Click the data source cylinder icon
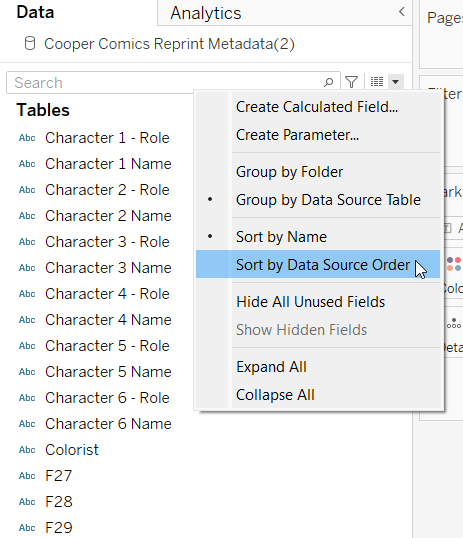 pyautogui.click(x=30, y=44)
